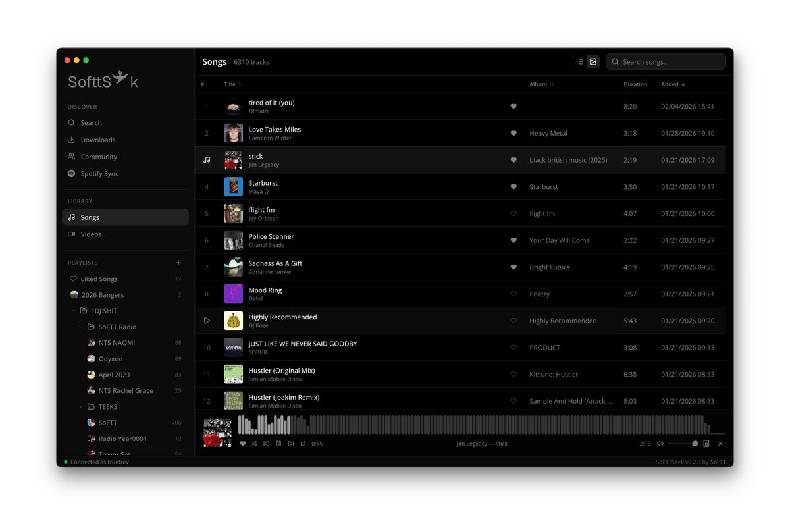790x532 pixels.
Task: Toggle shuffle in the player bar
Action: coord(254,444)
